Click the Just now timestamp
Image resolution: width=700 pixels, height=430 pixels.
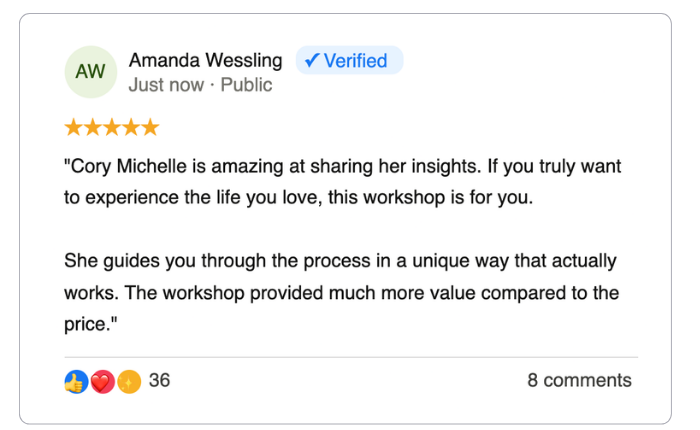[166, 85]
